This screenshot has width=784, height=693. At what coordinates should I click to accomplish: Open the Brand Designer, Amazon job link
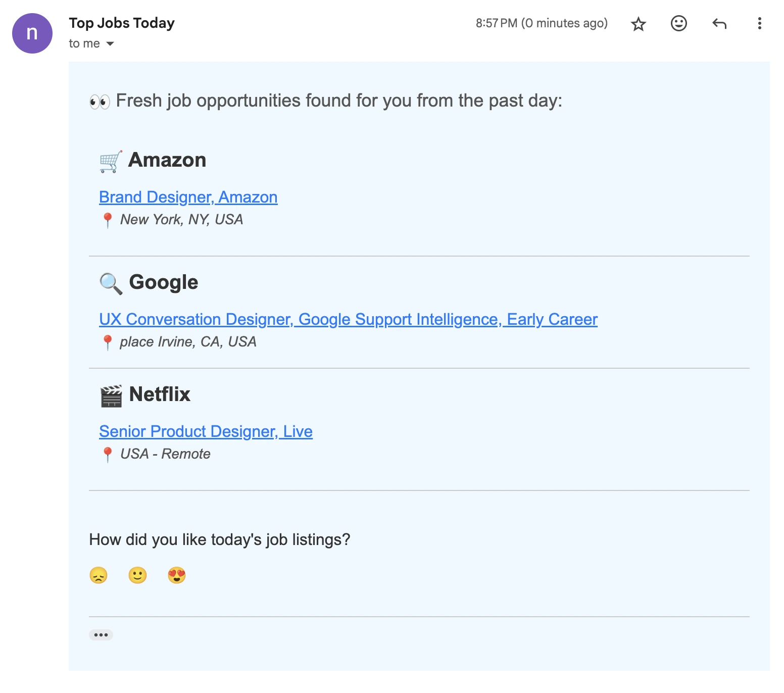tap(188, 197)
